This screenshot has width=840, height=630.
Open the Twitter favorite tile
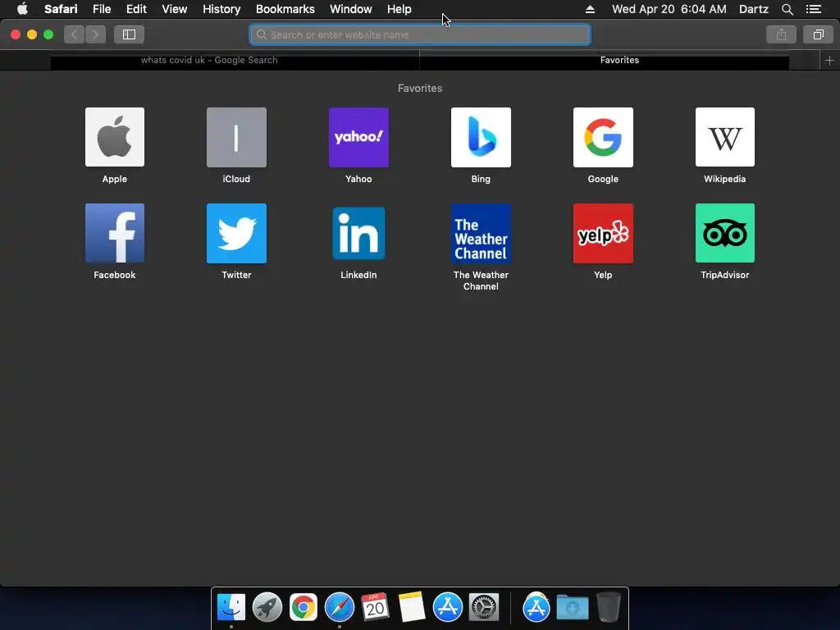tap(236, 233)
